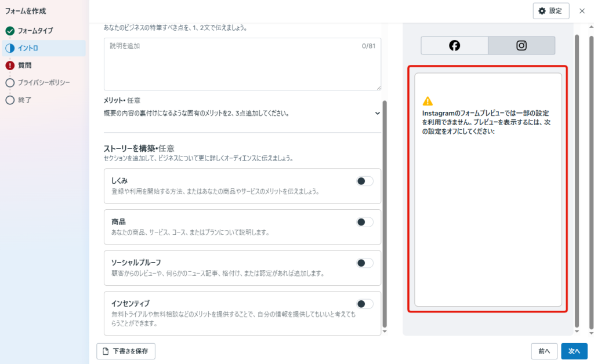Click the 前へ button
The width and height of the screenshot is (594, 364).
(544, 351)
